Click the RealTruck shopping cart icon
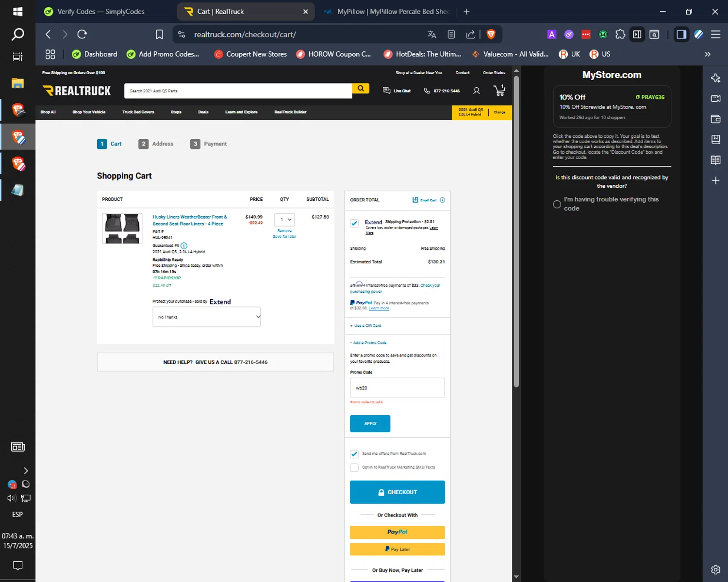The width and height of the screenshot is (728, 582). tap(499, 90)
